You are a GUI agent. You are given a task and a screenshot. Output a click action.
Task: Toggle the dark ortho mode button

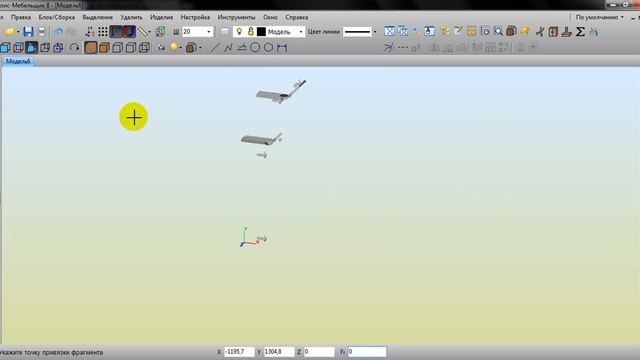116,31
